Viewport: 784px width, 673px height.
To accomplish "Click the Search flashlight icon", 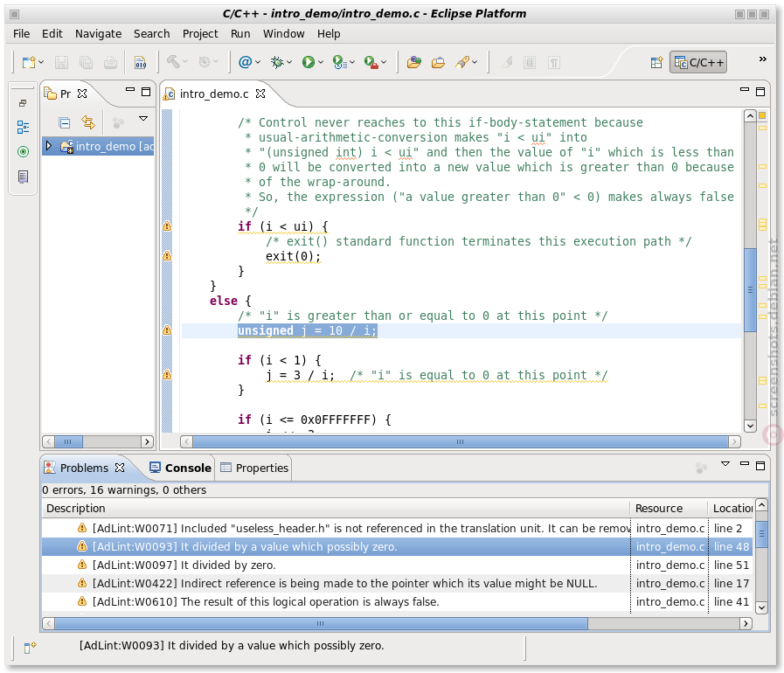I will tap(462, 62).
